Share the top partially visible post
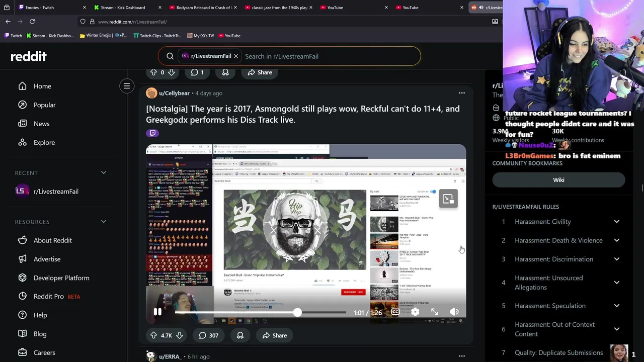Viewport: 644px width, 362px height. click(260, 72)
